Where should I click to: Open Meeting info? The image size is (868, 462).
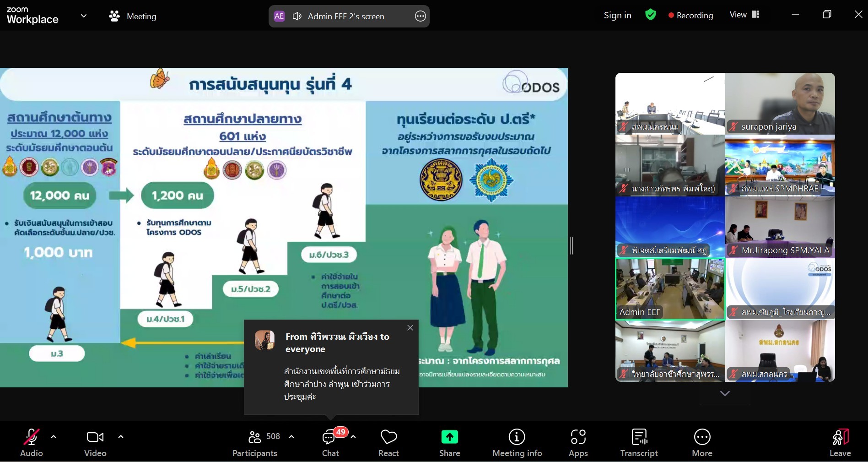point(517,442)
